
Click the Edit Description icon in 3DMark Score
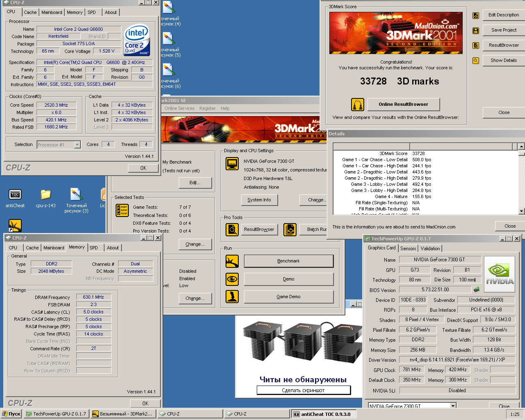[476, 16]
